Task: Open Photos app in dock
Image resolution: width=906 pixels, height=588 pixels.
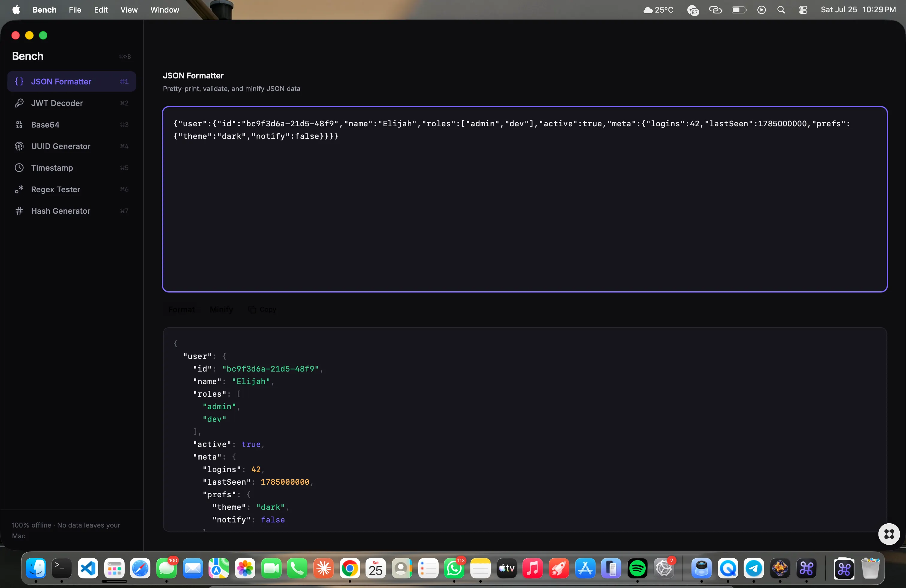Action: coord(245,569)
